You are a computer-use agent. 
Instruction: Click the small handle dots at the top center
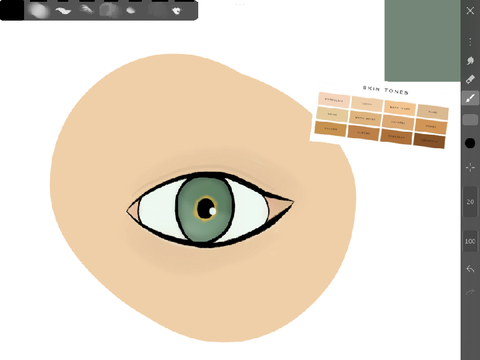point(240,4)
